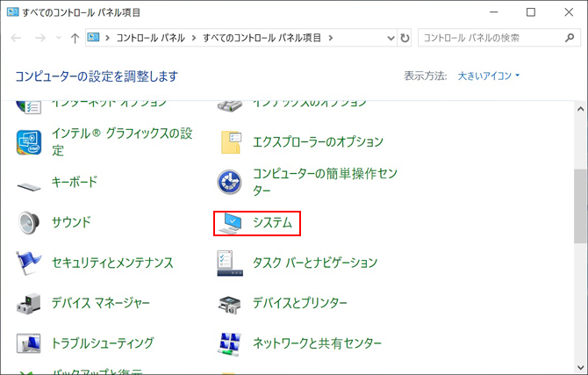Open the Devices and Printers icon
The height and width of the screenshot is (375, 588).
click(230, 305)
